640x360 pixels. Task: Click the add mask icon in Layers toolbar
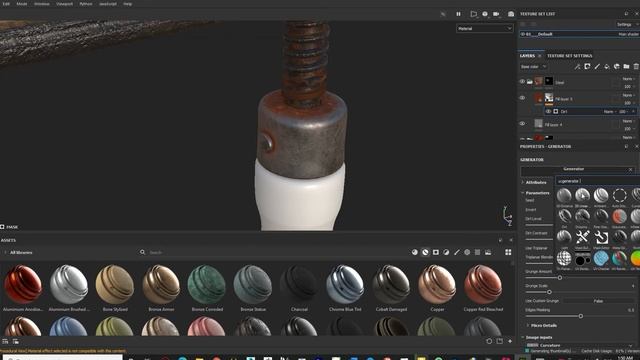pos(587,67)
